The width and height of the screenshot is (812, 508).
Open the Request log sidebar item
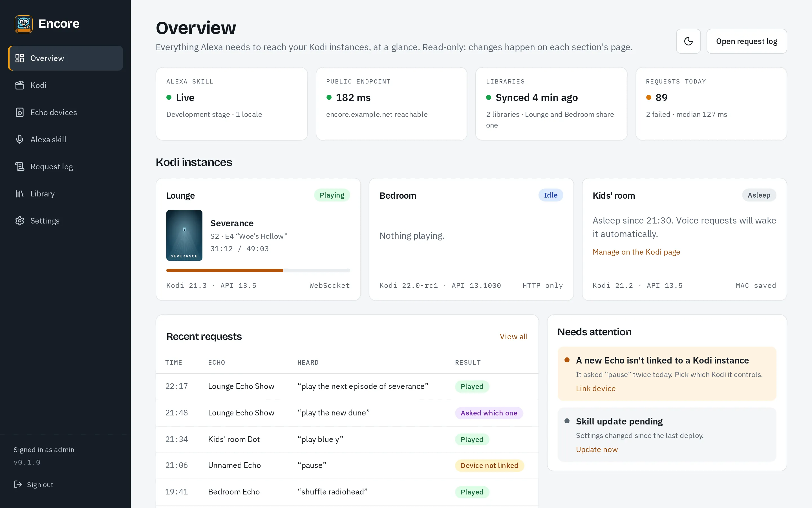(x=65, y=167)
